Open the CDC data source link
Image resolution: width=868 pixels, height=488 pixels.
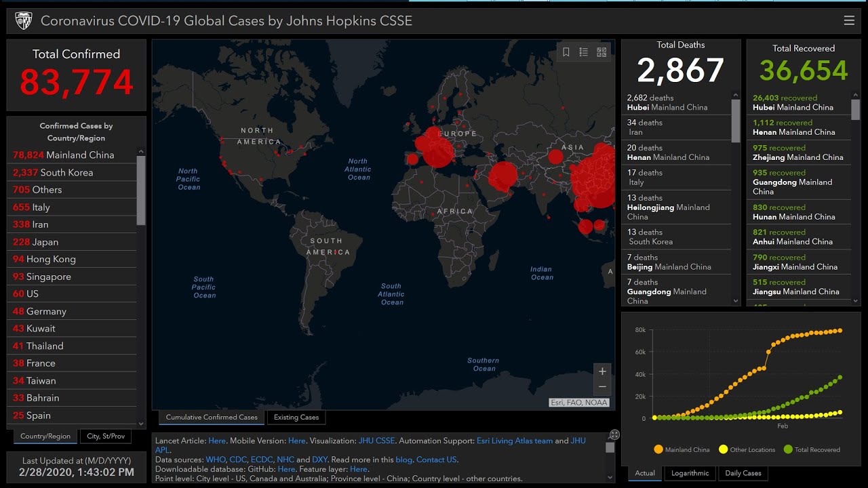238,460
